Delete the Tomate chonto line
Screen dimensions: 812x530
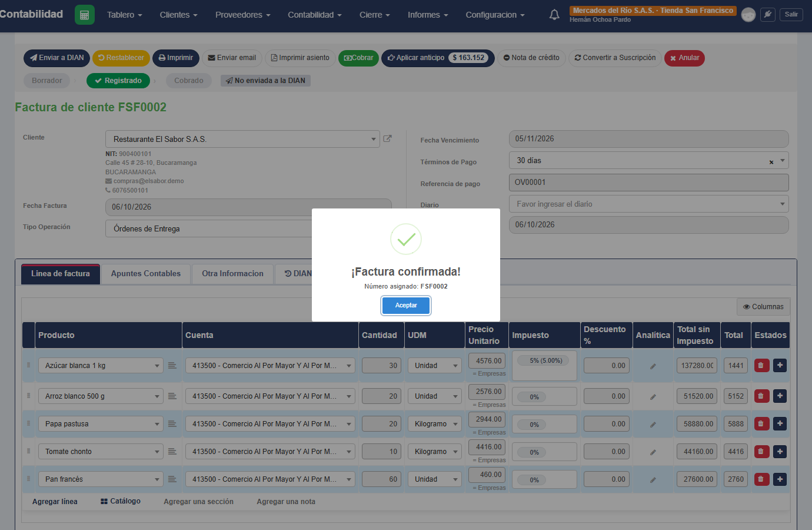(761, 451)
